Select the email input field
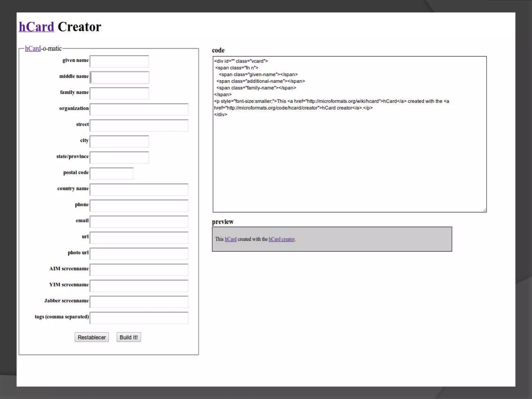The image size is (532, 399). pyautogui.click(x=139, y=222)
